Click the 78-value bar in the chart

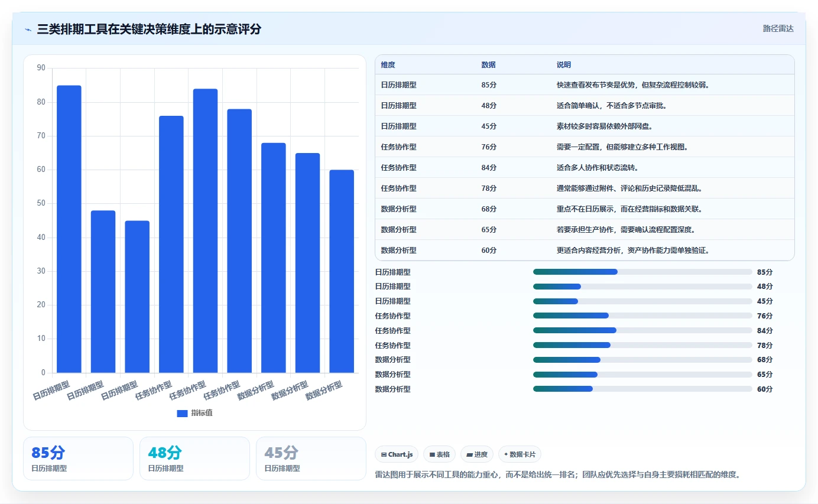click(239, 241)
